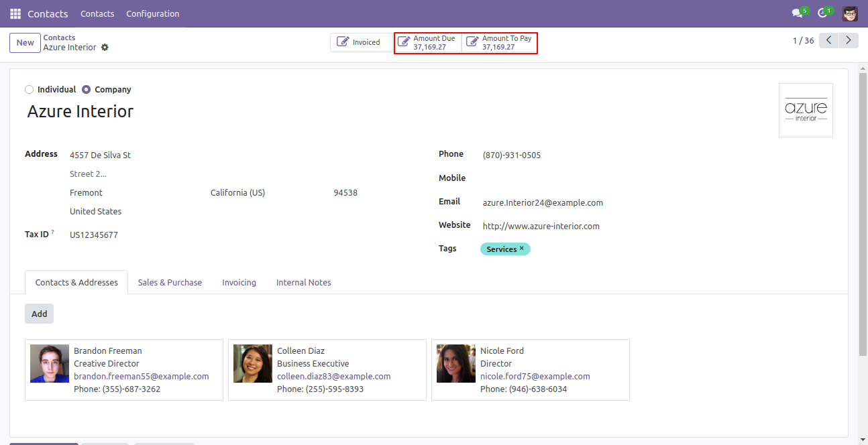Viewport: 868px width, 445px height.
Task: Switch to the Sales & Purchase tab
Action: click(x=170, y=283)
